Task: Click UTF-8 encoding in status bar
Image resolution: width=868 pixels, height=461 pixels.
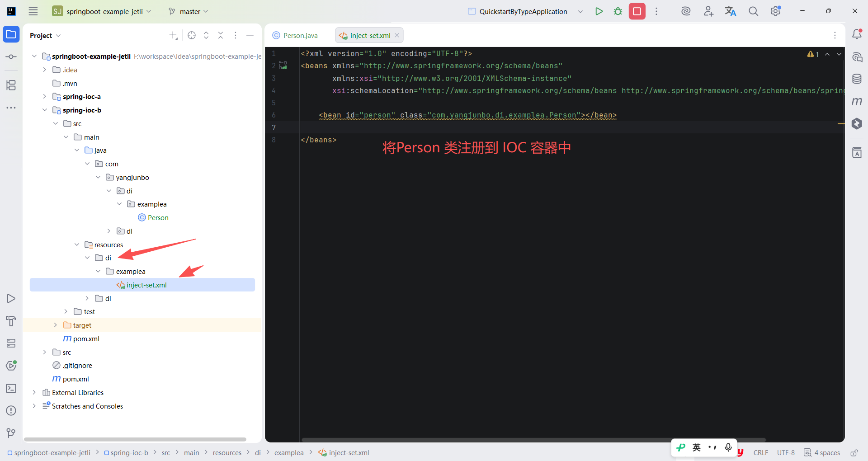Action: (786, 453)
